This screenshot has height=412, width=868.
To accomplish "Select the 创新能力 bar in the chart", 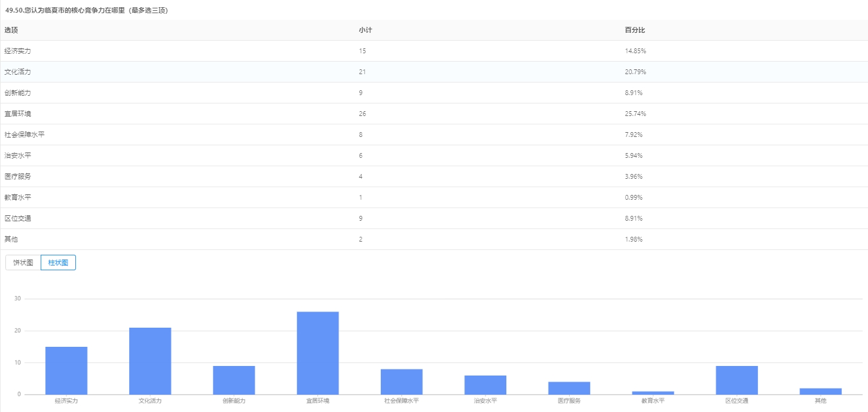I will (234, 380).
